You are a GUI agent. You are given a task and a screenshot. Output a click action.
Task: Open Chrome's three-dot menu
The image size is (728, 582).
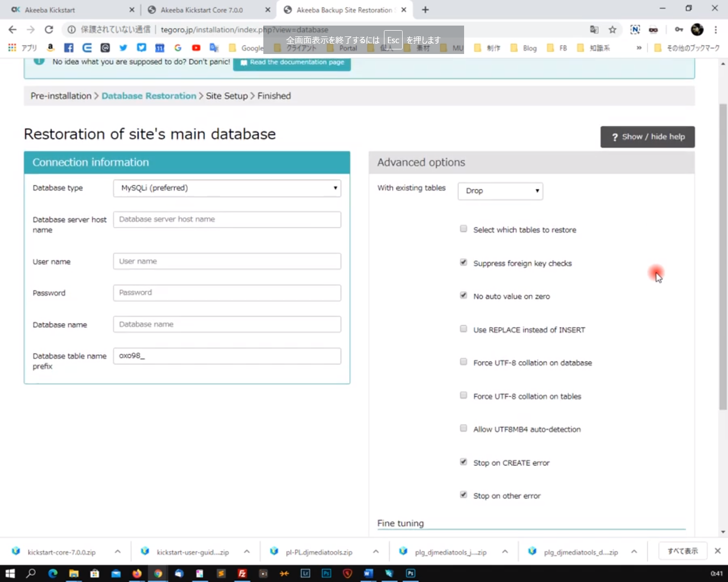tap(715, 30)
